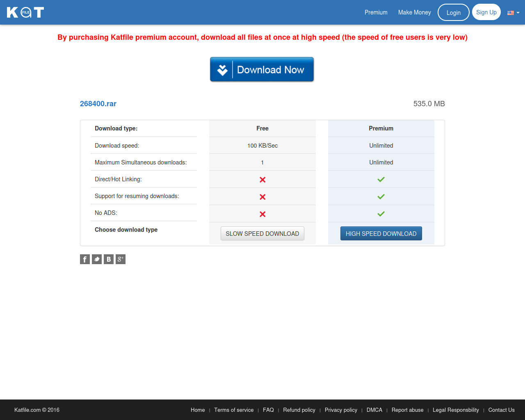Click green check for resuming downloads
The width and height of the screenshot is (525, 420).
[x=381, y=196]
